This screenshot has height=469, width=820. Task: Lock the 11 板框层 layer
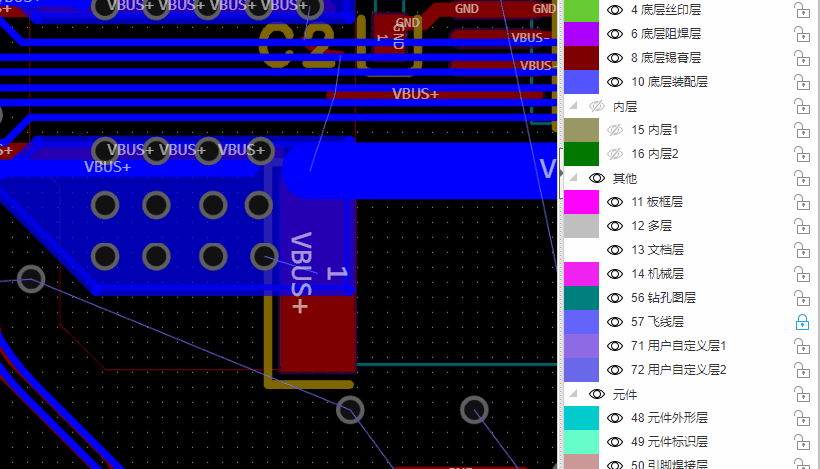[x=801, y=202]
